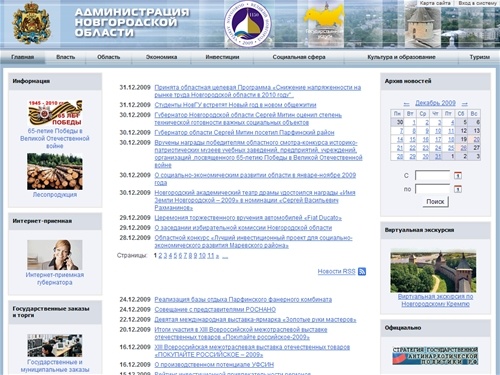Viewport: 500px width, 375px height.
Task: Open the Туризм menu item
Action: (480, 57)
